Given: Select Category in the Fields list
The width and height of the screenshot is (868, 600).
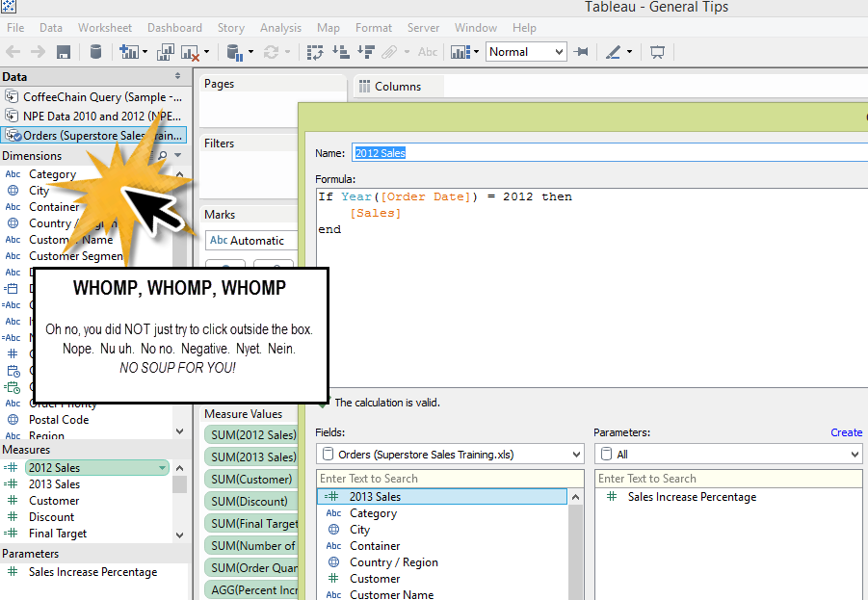Looking at the screenshot, I should (x=373, y=513).
